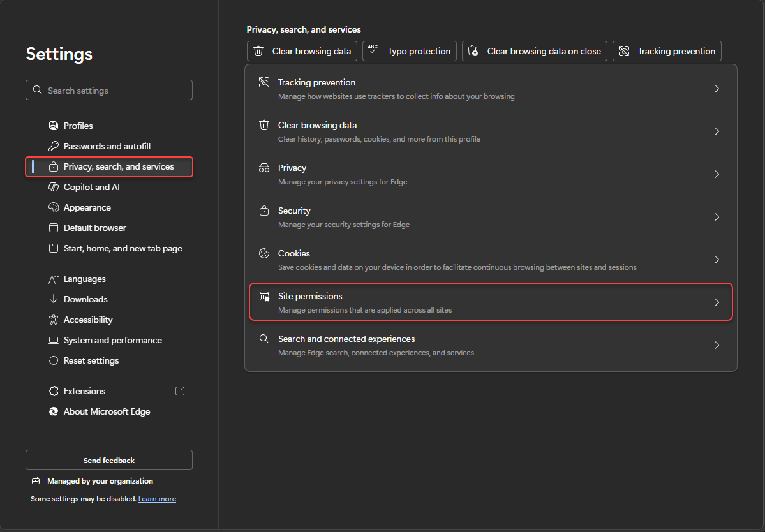Click the lock icon beside Privacy, search, and services
Screen dimensions: 765x532
pyautogui.click(x=54, y=166)
